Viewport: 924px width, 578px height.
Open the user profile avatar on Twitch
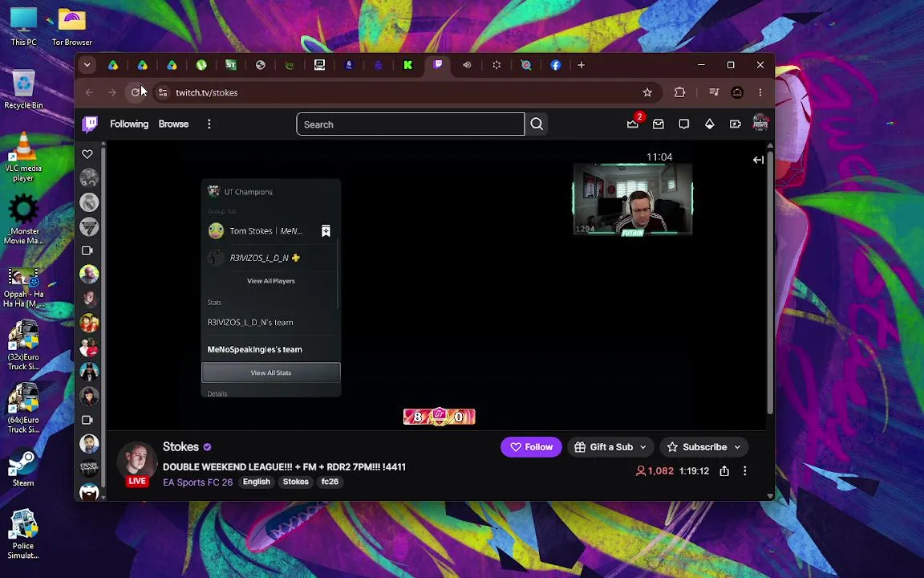point(760,124)
